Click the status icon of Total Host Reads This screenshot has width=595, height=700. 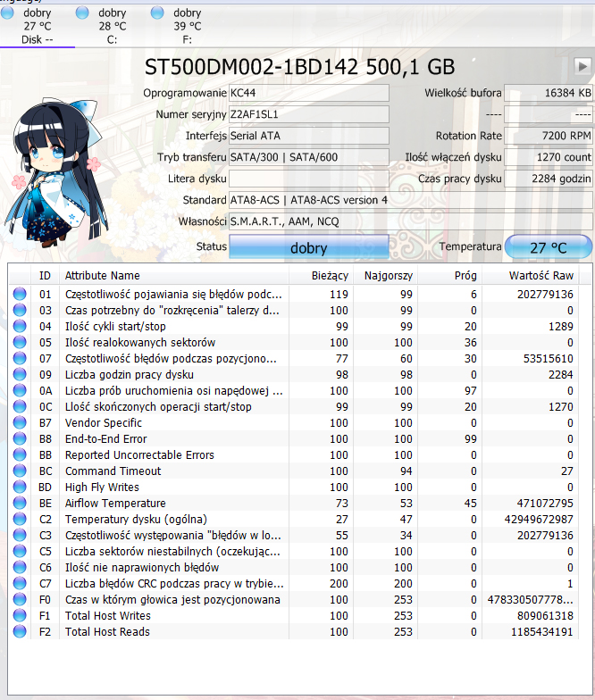tap(20, 631)
